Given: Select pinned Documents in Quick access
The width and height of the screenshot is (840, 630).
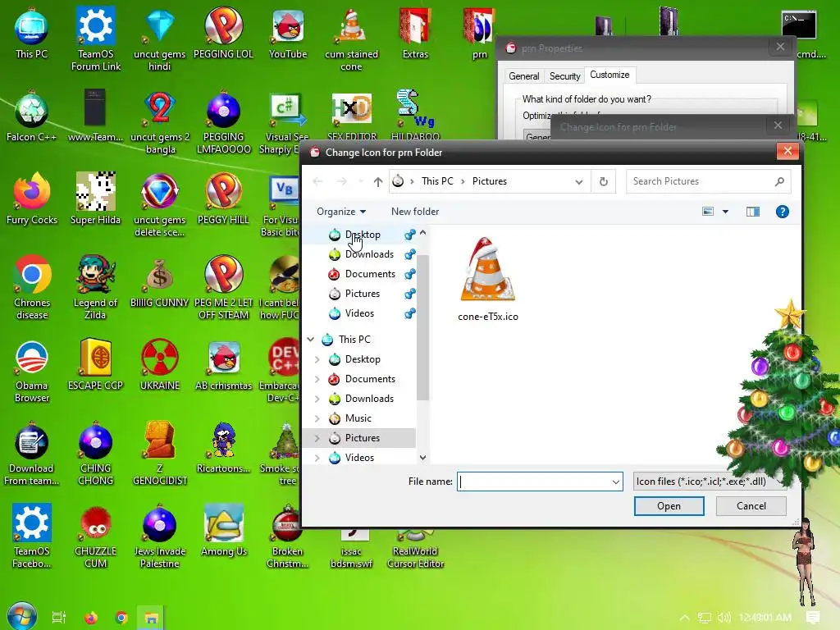Looking at the screenshot, I should (370, 274).
